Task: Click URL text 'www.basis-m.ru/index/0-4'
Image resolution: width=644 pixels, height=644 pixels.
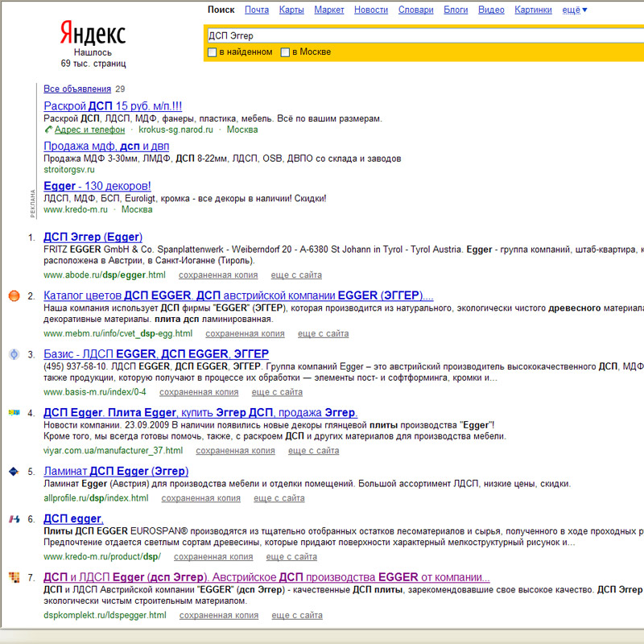Action: pos(95,392)
